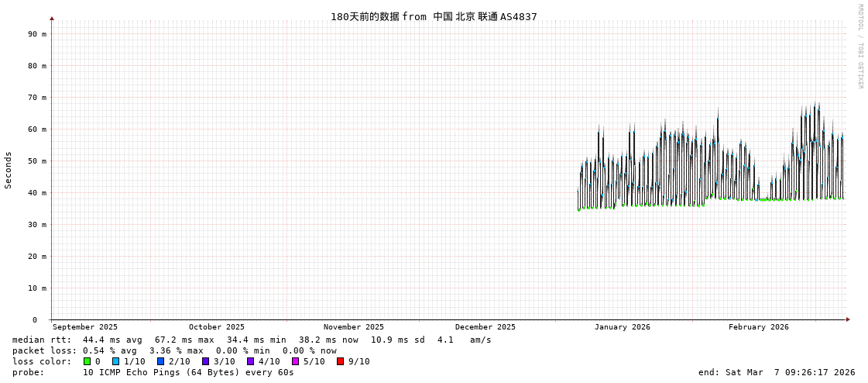Pick the blue 2/10 loss color swatch
The width and height of the screenshot is (868, 383).
161,361
